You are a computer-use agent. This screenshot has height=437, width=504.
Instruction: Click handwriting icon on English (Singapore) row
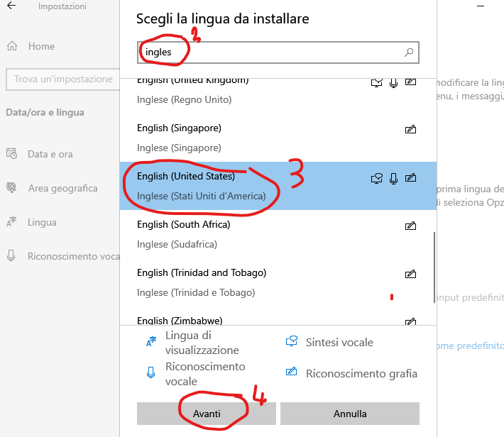tap(410, 129)
